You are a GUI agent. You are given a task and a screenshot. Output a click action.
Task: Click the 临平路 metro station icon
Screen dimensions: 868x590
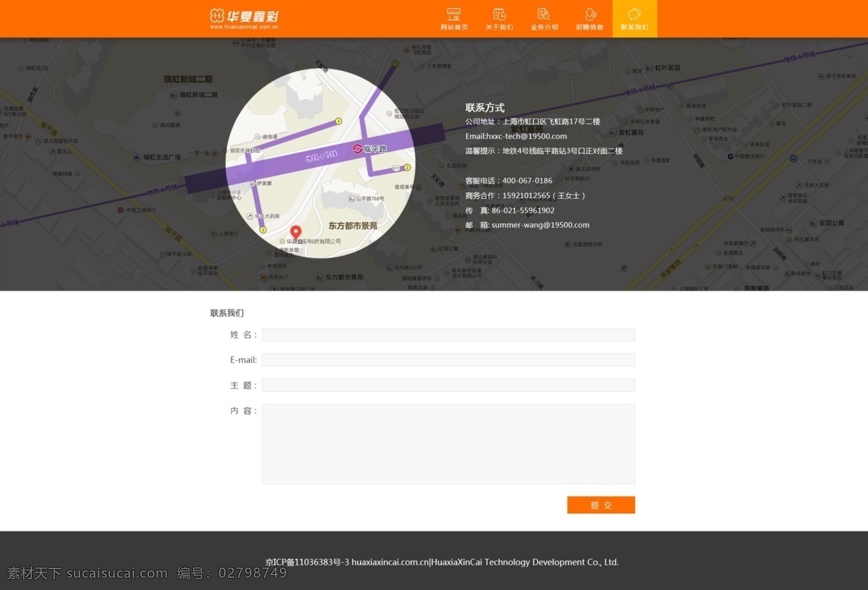pyautogui.click(x=357, y=149)
